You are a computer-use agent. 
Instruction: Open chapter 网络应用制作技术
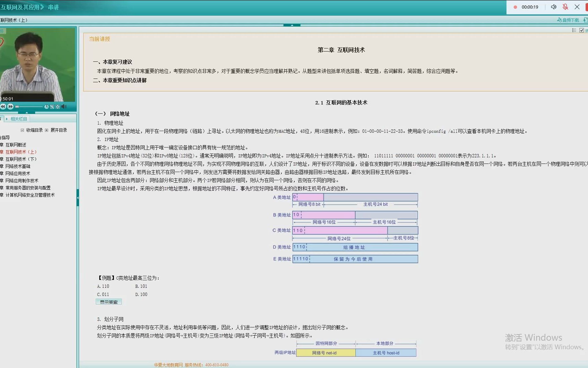tap(22, 181)
